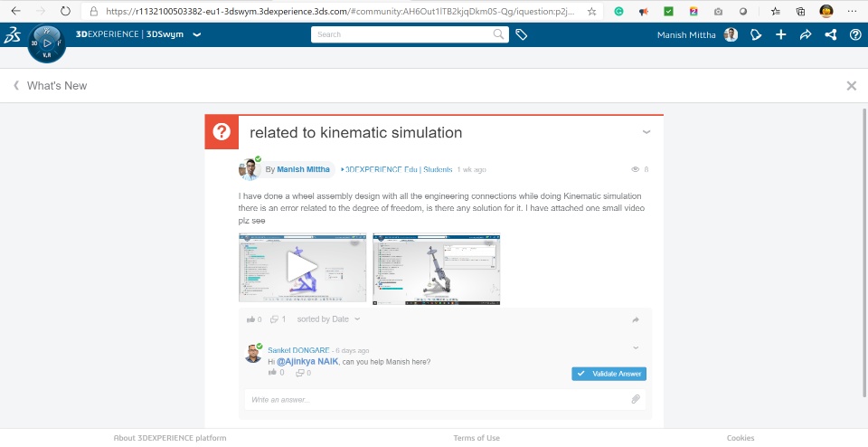Screen dimensions: 868x447
Task: Open browser settings and more menu
Action: tap(852, 11)
